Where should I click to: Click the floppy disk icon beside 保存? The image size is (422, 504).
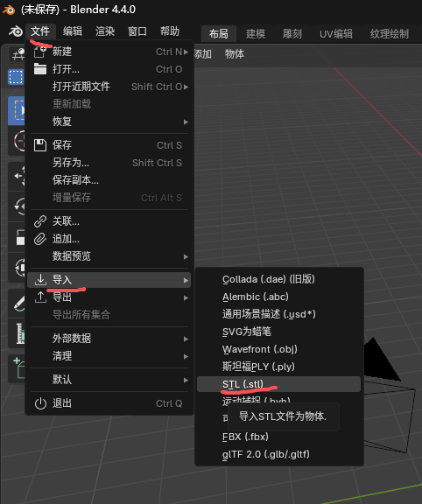click(x=40, y=145)
